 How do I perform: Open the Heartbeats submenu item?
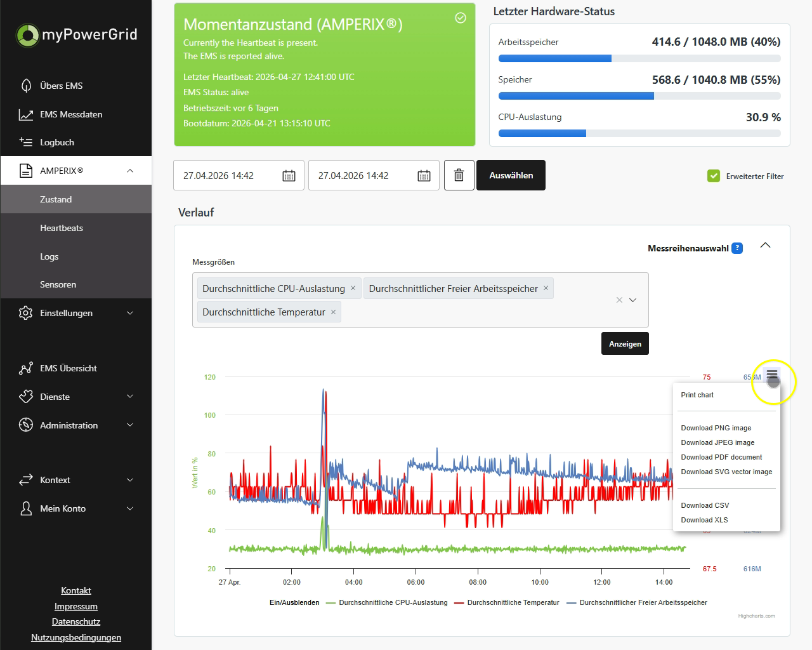(76, 228)
